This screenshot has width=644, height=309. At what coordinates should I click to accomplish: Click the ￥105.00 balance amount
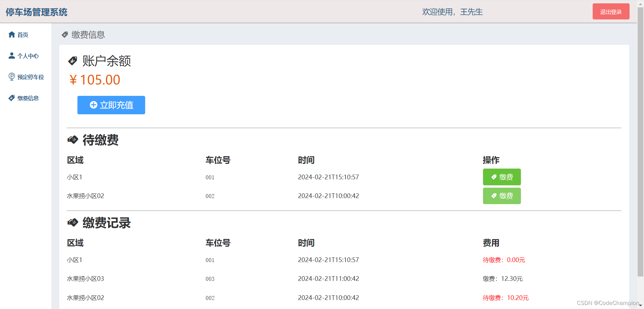click(x=95, y=80)
